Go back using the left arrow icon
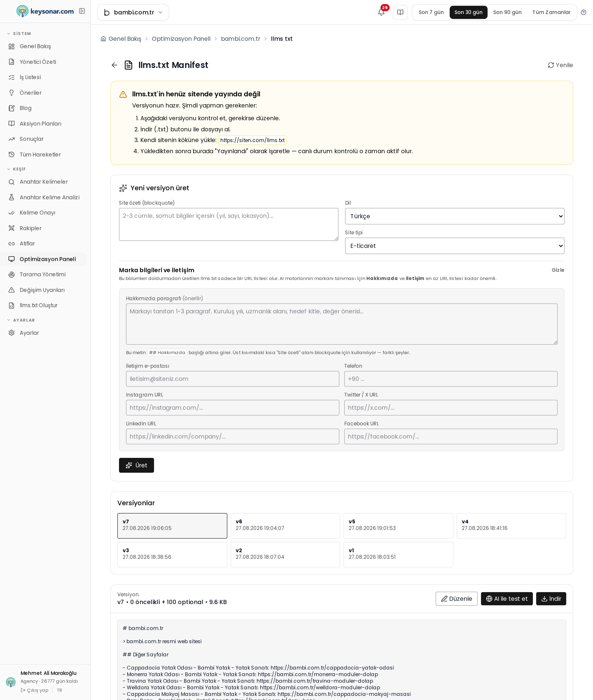This screenshot has height=700, width=593. click(114, 65)
